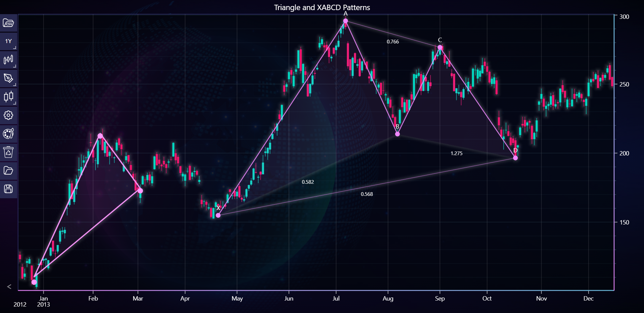This screenshot has width=644, height=313.
Task: Select XABCD pattern point X
Action: [218, 215]
